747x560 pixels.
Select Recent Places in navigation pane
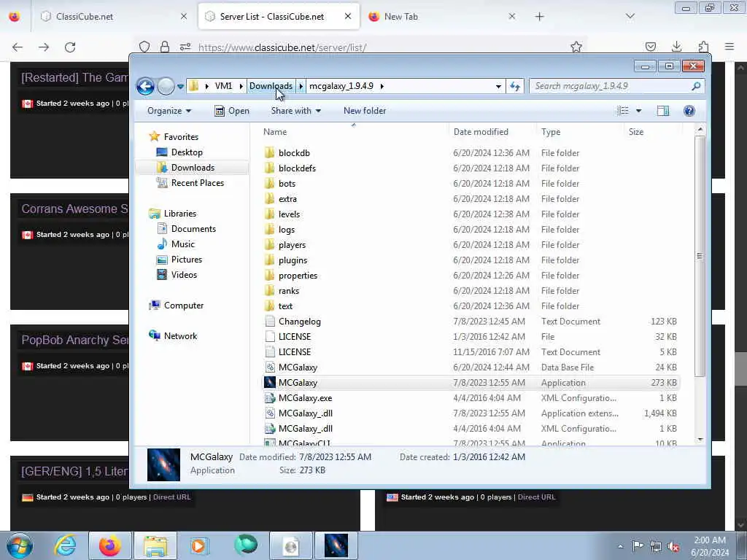pyautogui.click(x=197, y=183)
